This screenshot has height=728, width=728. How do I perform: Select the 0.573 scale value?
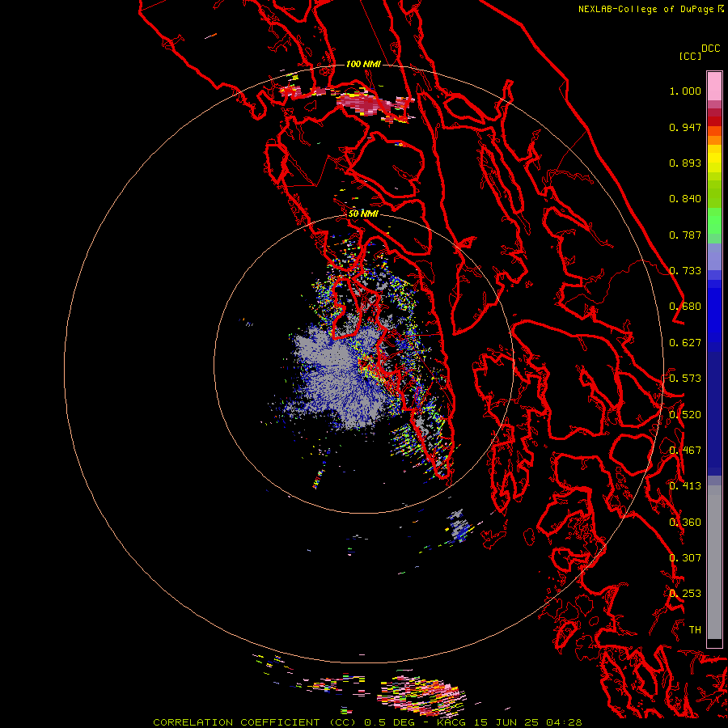pos(685,379)
